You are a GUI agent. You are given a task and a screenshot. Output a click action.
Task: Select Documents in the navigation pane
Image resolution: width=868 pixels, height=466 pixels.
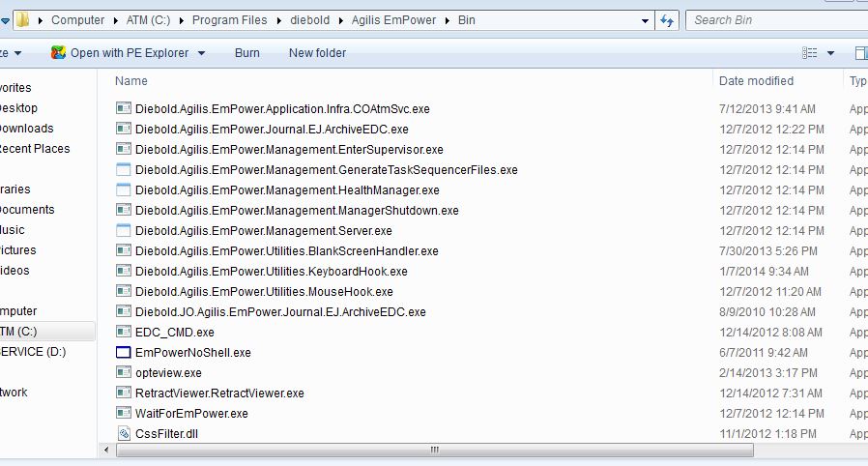(27, 209)
